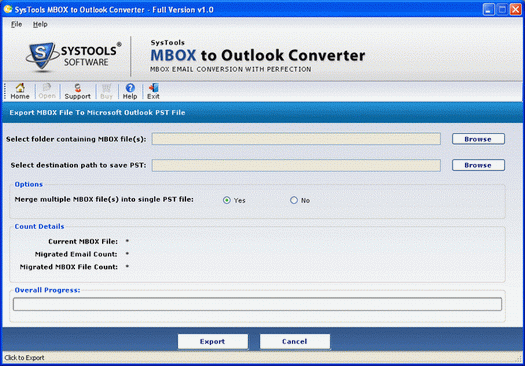525x366 pixels.
Task: Click the Overall Progress bar
Action: click(x=257, y=304)
